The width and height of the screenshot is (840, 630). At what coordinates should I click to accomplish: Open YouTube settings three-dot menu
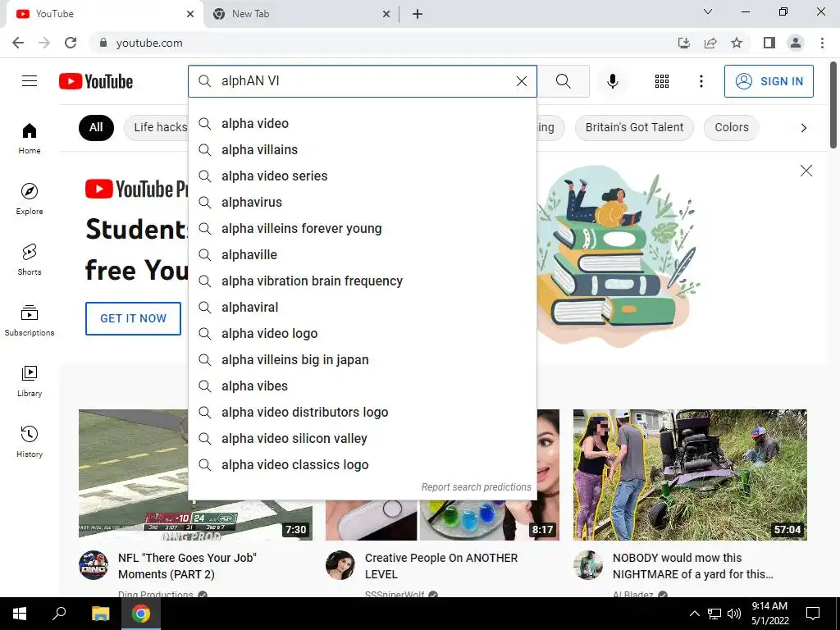[x=701, y=81]
